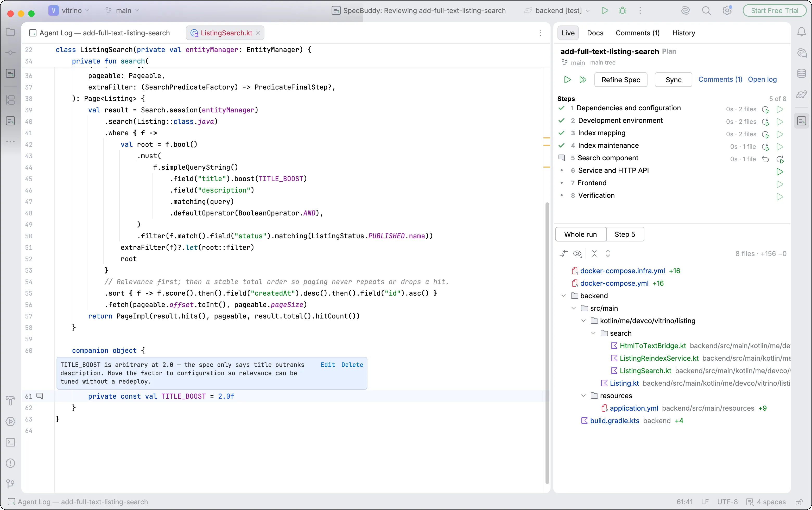This screenshot has height=510, width=812.
Task: Open the main branch dropdown
Action: (122, 10)
